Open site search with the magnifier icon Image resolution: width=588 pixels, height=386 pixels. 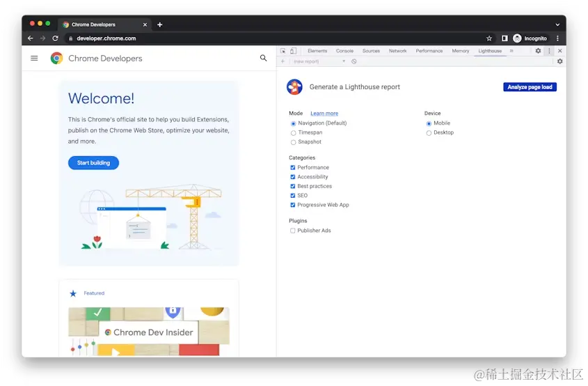(263, 58)
